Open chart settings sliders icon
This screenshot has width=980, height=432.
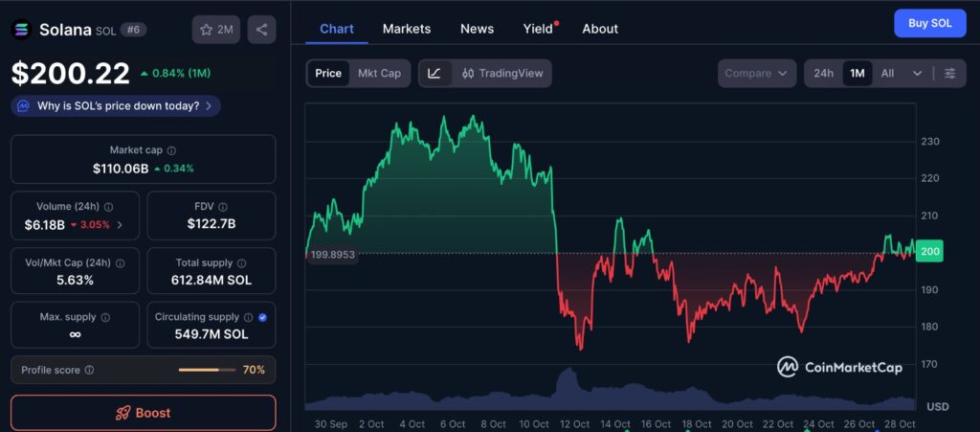click(950, 73)
